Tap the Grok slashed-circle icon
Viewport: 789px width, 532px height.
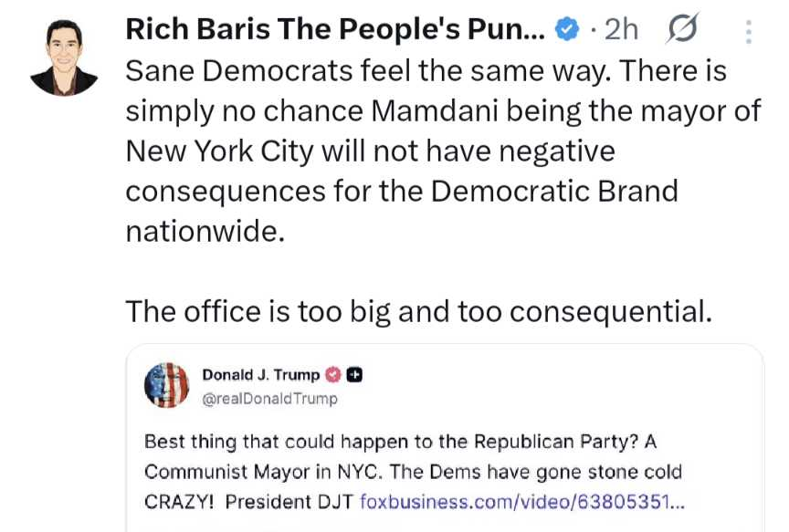680,31
